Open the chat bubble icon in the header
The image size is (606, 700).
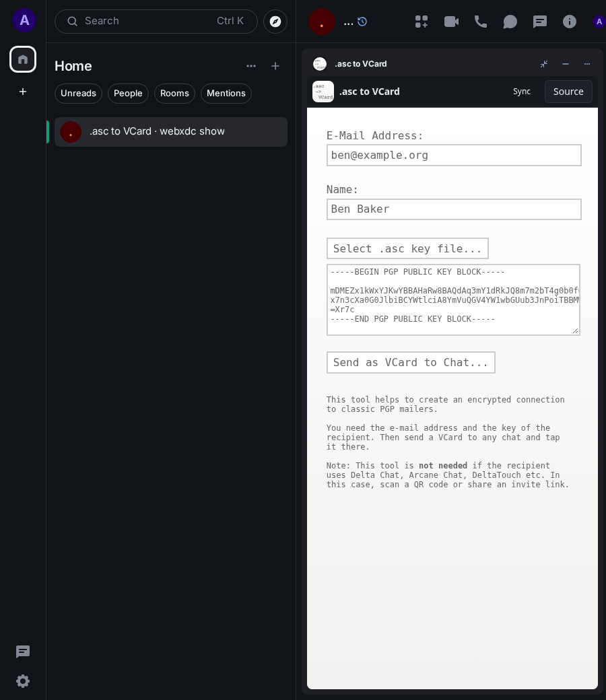tap(510, 22)
